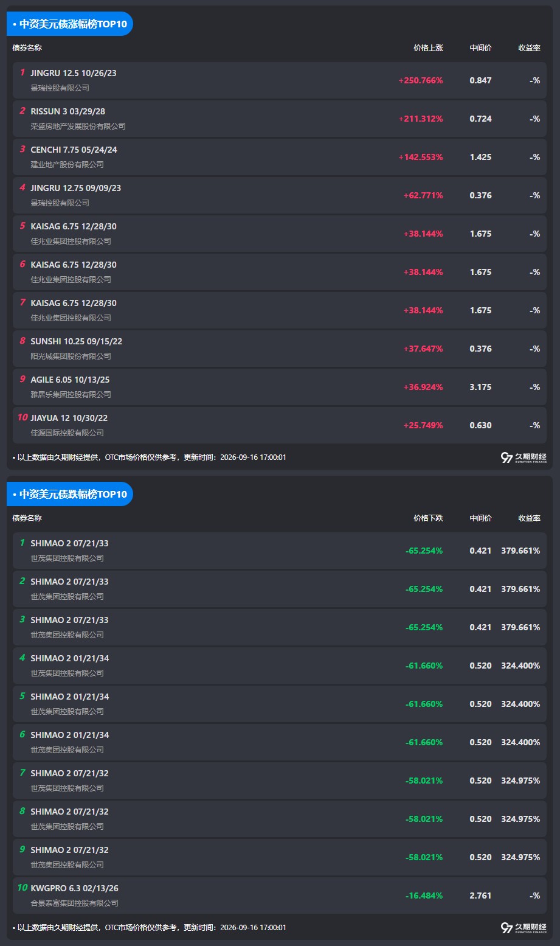Screen dimensions: 560x946
Task: Click mid price 2.761 for KWGPRO
Action: (480, 896)
